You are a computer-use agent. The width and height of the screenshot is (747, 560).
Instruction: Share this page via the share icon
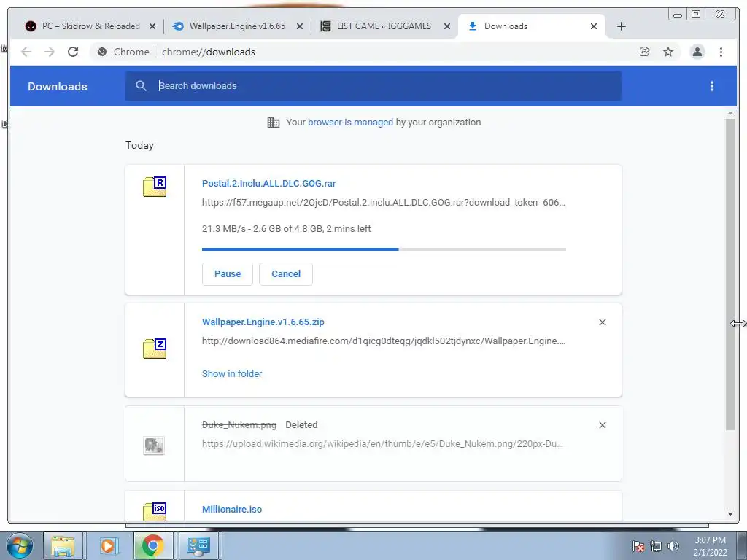pos(645,52)
